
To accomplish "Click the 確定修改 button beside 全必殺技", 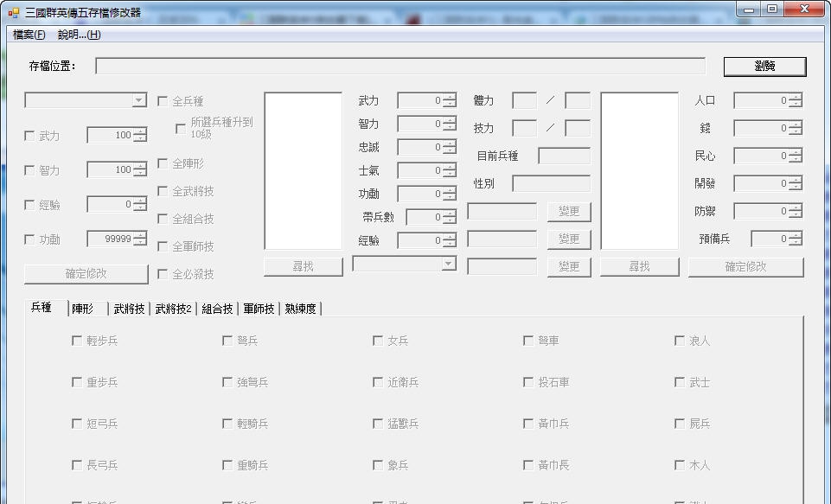I will coord(86,273).
